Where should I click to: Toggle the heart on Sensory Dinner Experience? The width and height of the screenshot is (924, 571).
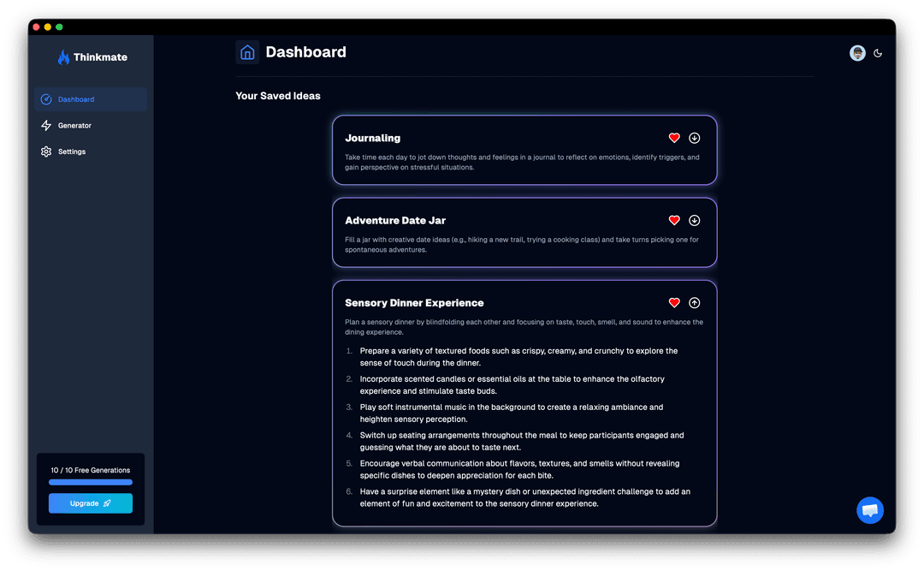point(674,302)
